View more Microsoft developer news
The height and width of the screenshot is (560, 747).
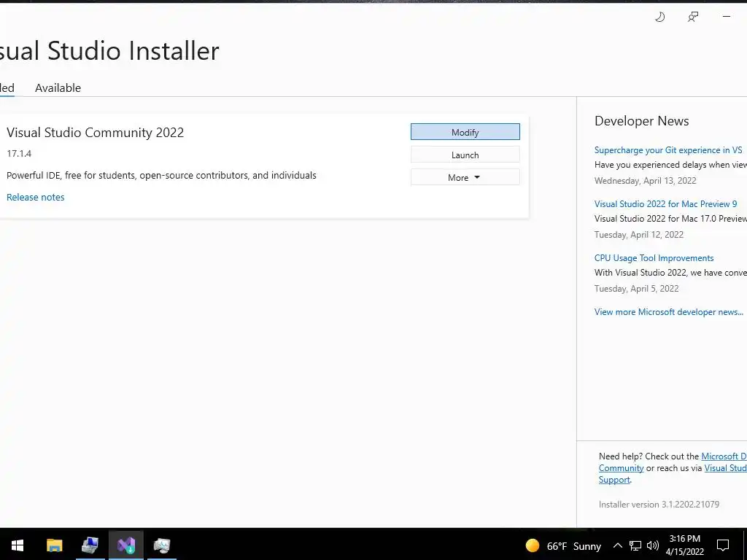(669, 312)
